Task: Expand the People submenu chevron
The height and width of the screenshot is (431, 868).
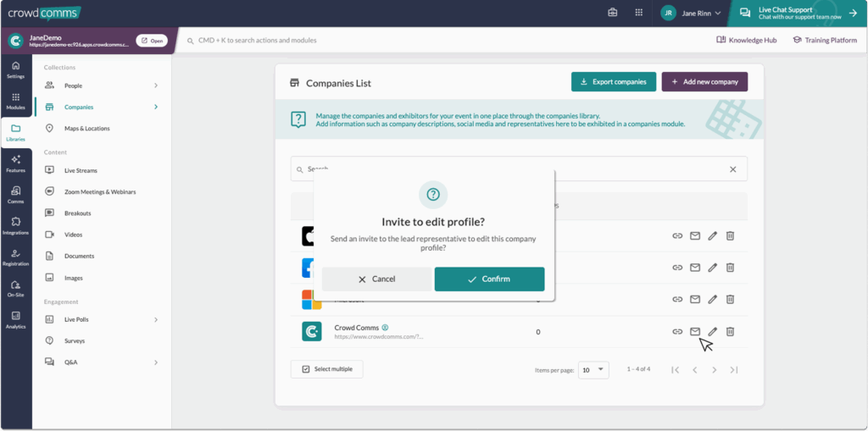Action: [156, 86]
